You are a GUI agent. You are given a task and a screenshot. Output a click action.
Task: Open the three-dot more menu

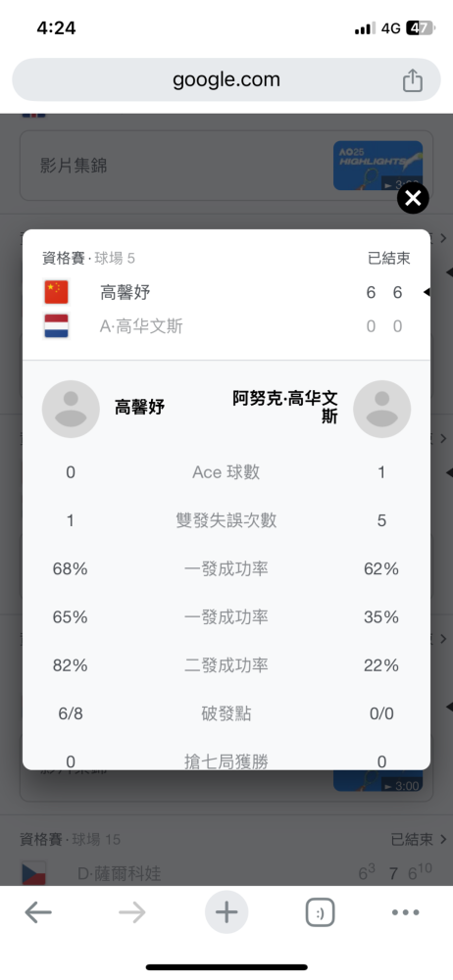[x=406, y=912]
